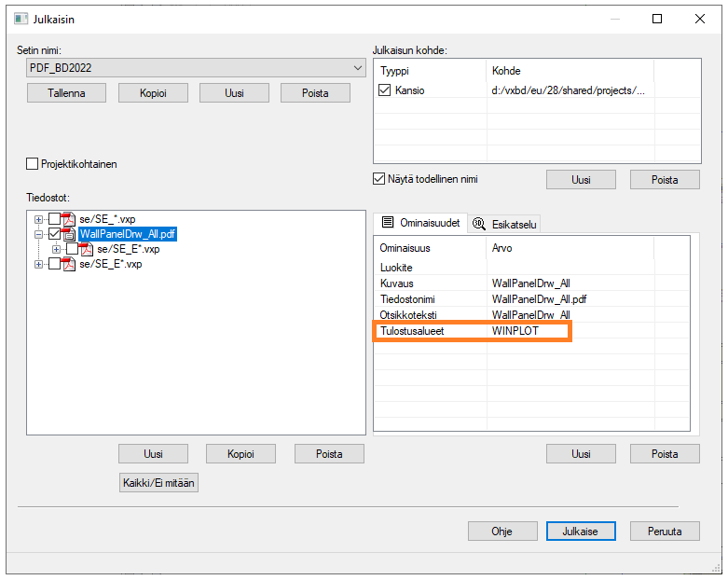Viewport: 728px width, 580px height.
Task: Collapse the WallPanelDrw_All.pdf tree node
Action: click(x=39, y=234)
